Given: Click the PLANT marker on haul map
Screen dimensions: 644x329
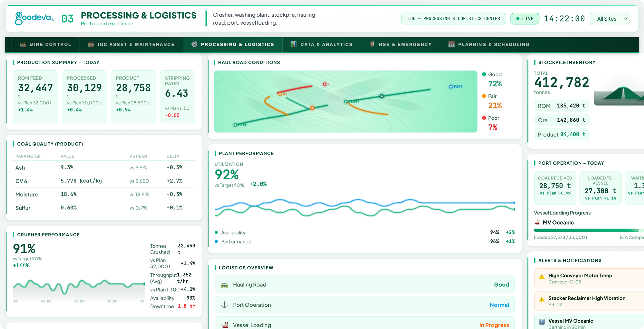Looking at the screenshot, I should coord(346,102).
